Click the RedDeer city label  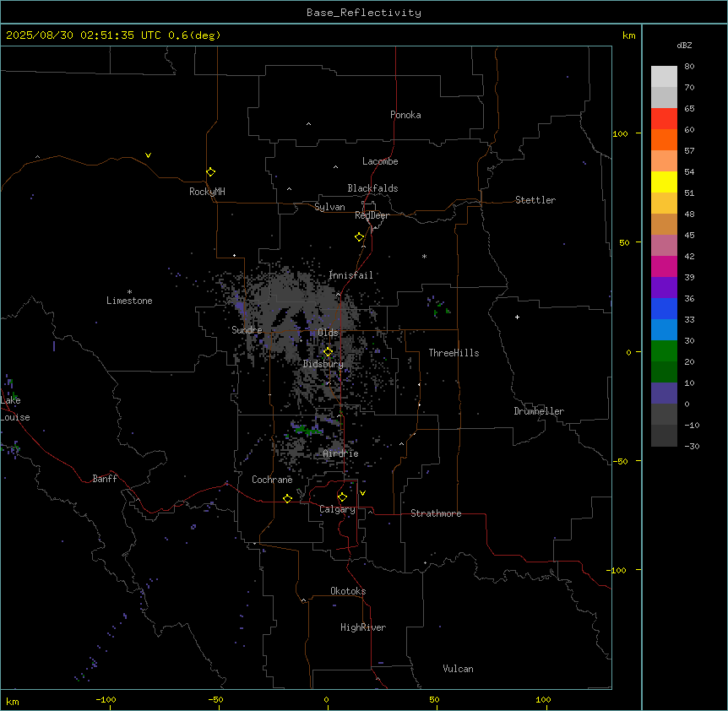[x=372, y=215]
